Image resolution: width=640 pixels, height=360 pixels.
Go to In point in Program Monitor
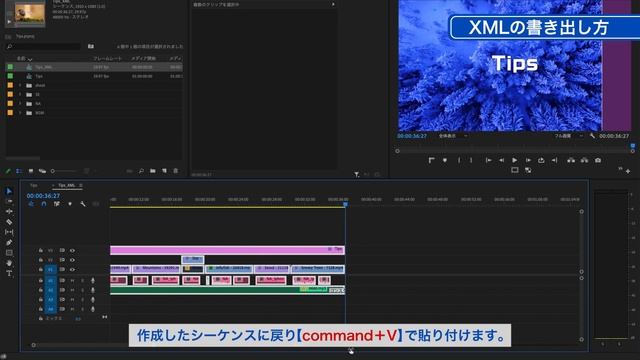pyautogui.click(x=488, y=160)
